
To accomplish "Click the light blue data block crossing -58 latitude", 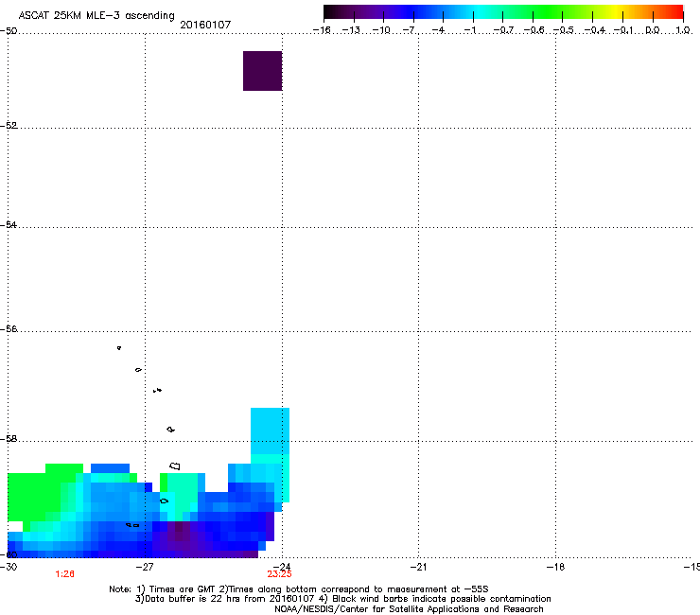I will pyautogui.click(x=271, y=431).
